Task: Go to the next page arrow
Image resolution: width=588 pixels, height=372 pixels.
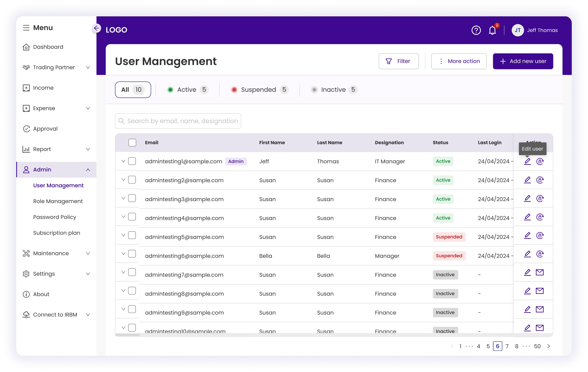Action: coord(549,346)
